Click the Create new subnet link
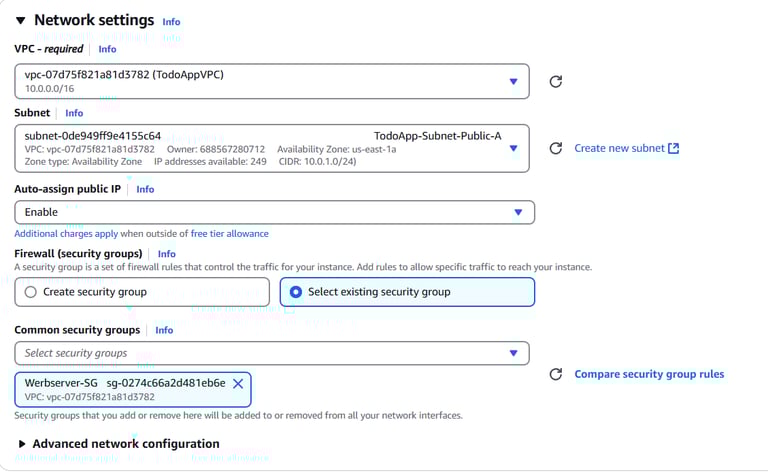768x473 pixels. [x=619, y=148]
